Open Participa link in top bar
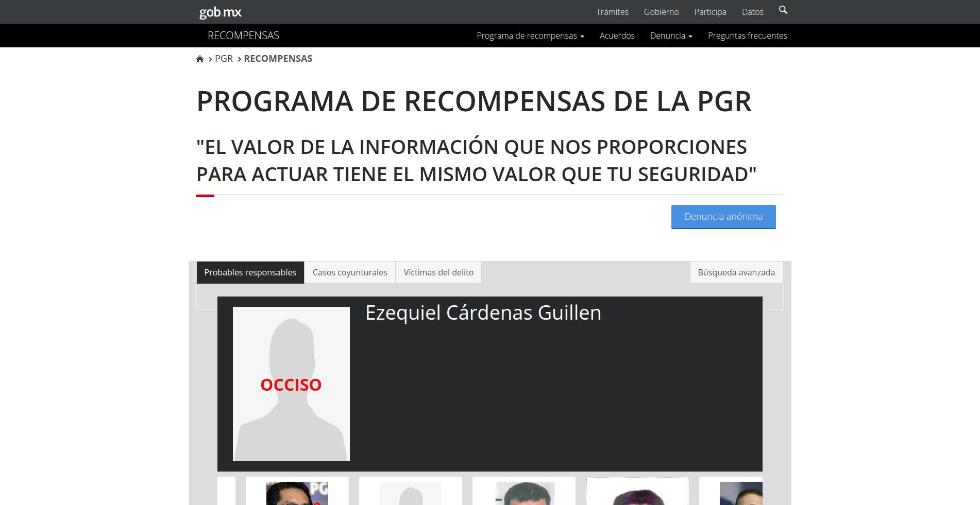 coord(710,12)
